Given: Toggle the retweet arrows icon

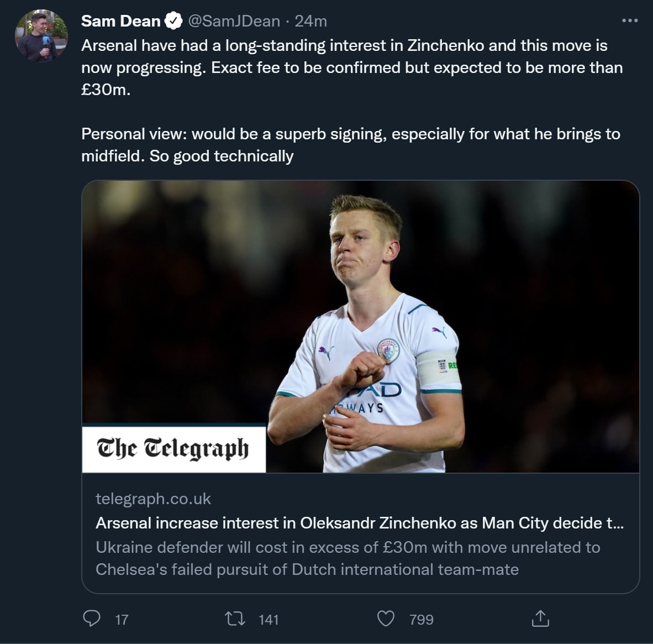Looking at the screenshot, I should 235,619.
